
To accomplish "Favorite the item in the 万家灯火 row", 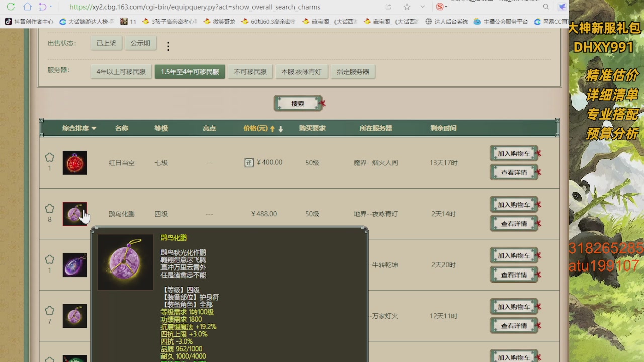I will pos(49,311).
